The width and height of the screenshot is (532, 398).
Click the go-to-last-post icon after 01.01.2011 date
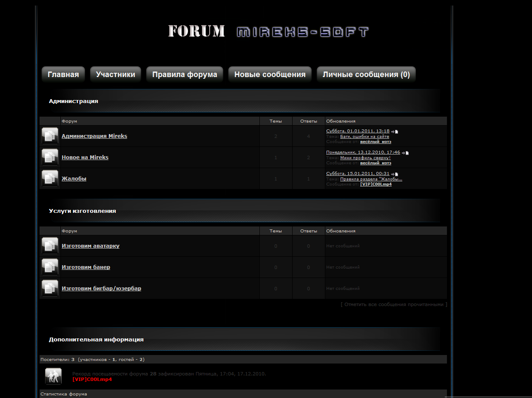[x=395, y=132]
